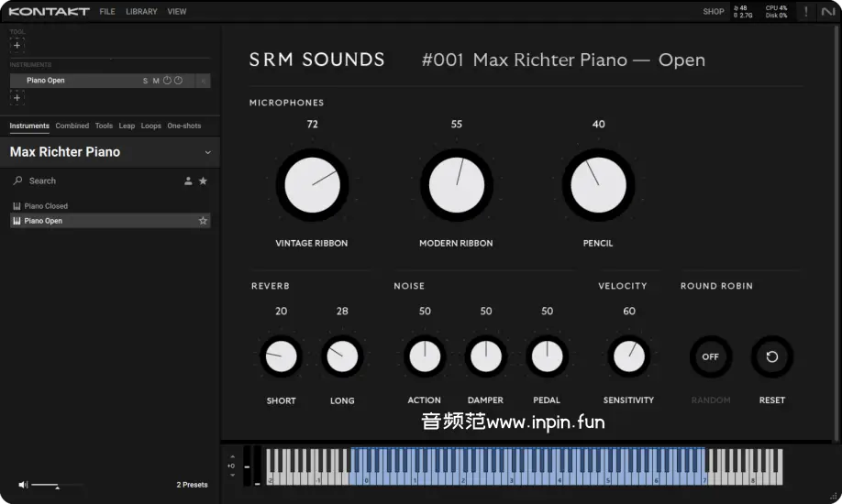The height and width of the screenshot is (504, 842).
Task: Switch to the One-shots tab
Action: click(x=183, y=126)
